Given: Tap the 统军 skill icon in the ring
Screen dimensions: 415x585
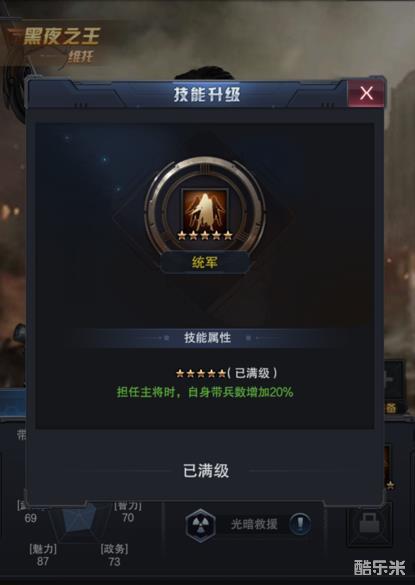Looking at the screenshot, I should click(205, 212).
